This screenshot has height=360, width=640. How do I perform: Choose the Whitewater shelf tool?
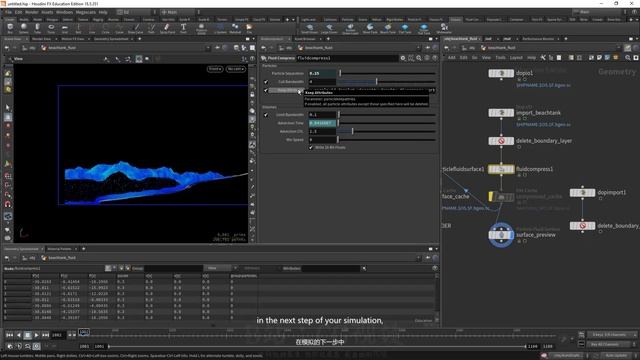[444, 29]
